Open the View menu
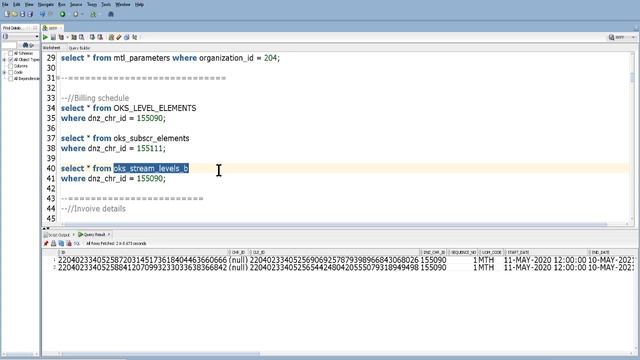Screen dimensions: 640x360 click(x=29, y=4)
